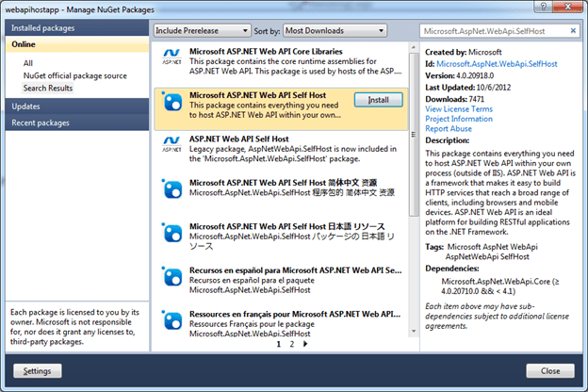Expand the Recent packages section
This screenshot has width=588, height=392.
click(x=73, y=122)
